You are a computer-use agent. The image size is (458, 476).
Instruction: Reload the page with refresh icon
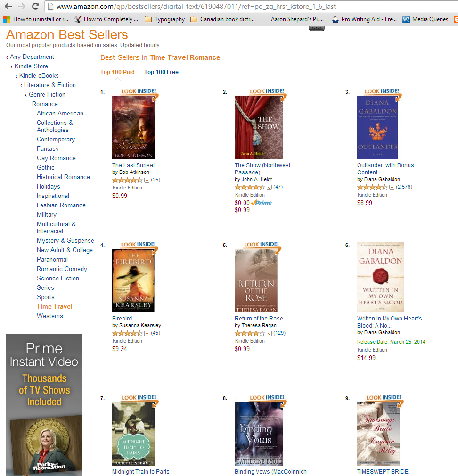pyautogui.click(x=35, y=7)
